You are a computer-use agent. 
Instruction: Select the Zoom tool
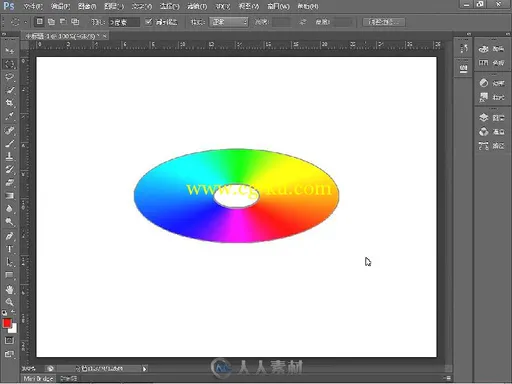coord(9,302)
